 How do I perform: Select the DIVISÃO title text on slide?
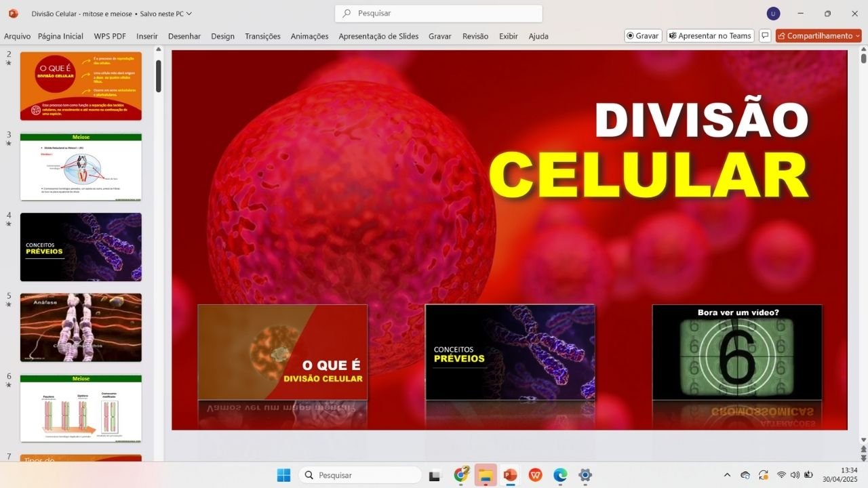click(x=702, y=121)
